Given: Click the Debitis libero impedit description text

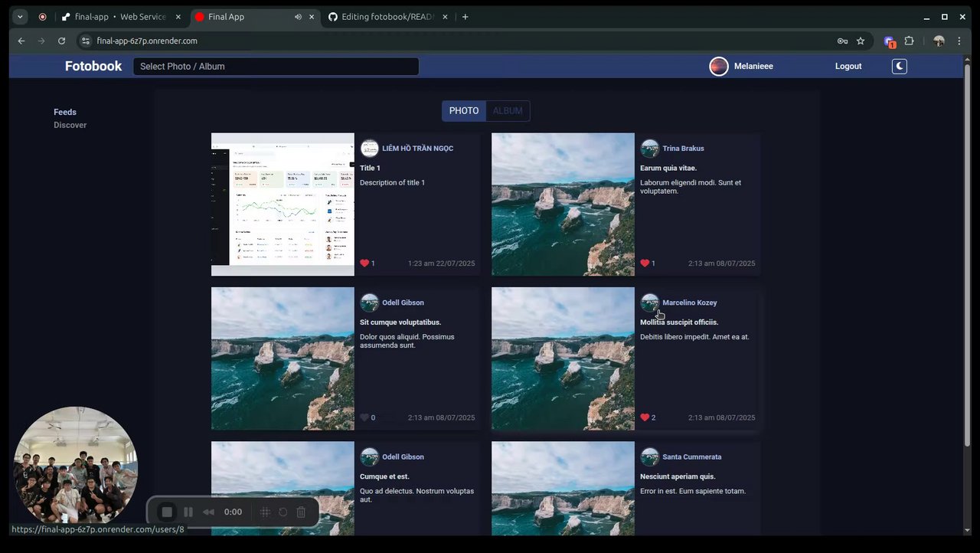Looking at the screenshot, I should pos(694,337).
